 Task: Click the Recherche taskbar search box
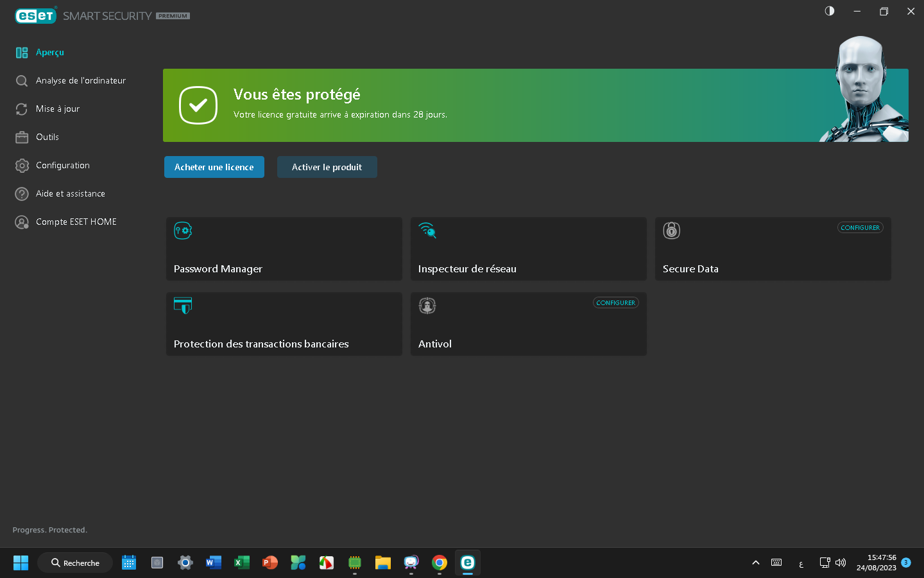pyautogui.click(x=75, y=563)
